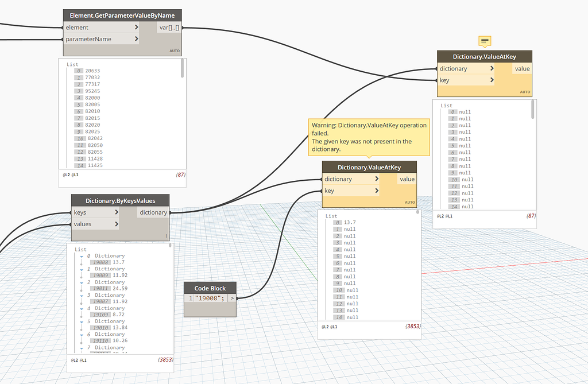Click the dictionary input arrow on the top Dictionary.ValueAtKey

tap(493, 68)
